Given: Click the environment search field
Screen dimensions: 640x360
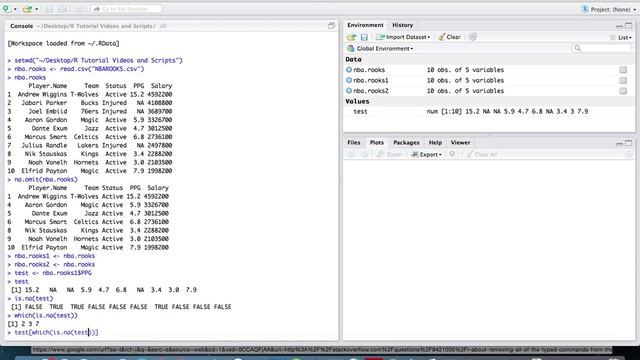Looking at the screenshot, I should click(602, 48).
